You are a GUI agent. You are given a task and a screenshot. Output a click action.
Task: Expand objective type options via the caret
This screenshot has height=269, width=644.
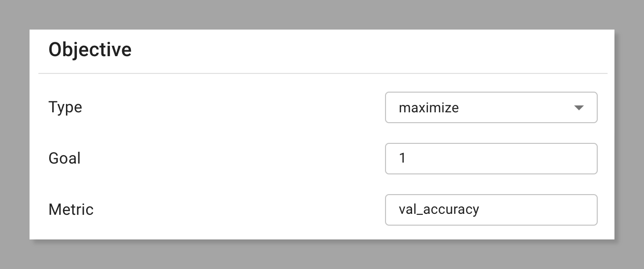[x=579, y=107]
